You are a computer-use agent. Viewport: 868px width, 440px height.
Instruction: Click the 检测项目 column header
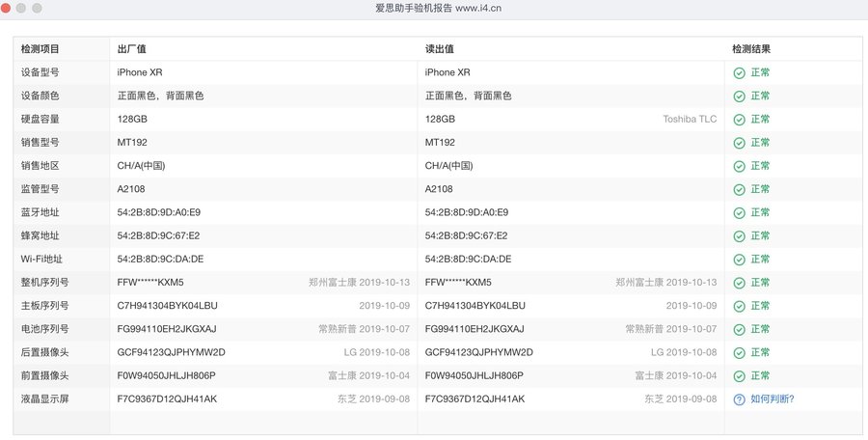click(x=40, y=49)
